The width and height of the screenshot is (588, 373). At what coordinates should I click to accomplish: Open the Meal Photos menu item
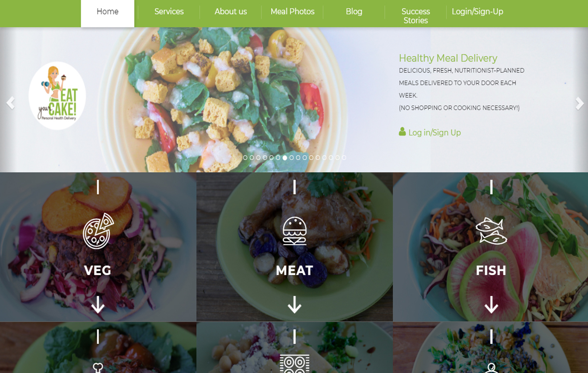tap(292, 12)
